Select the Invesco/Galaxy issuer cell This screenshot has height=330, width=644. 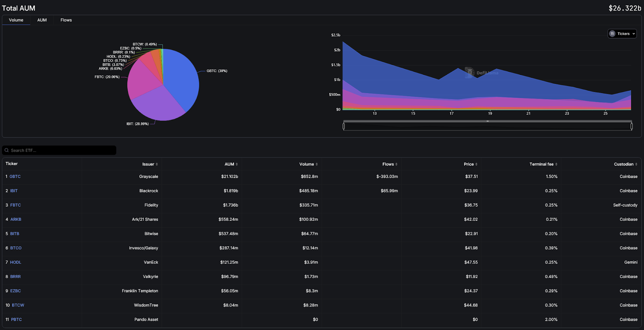143,248
